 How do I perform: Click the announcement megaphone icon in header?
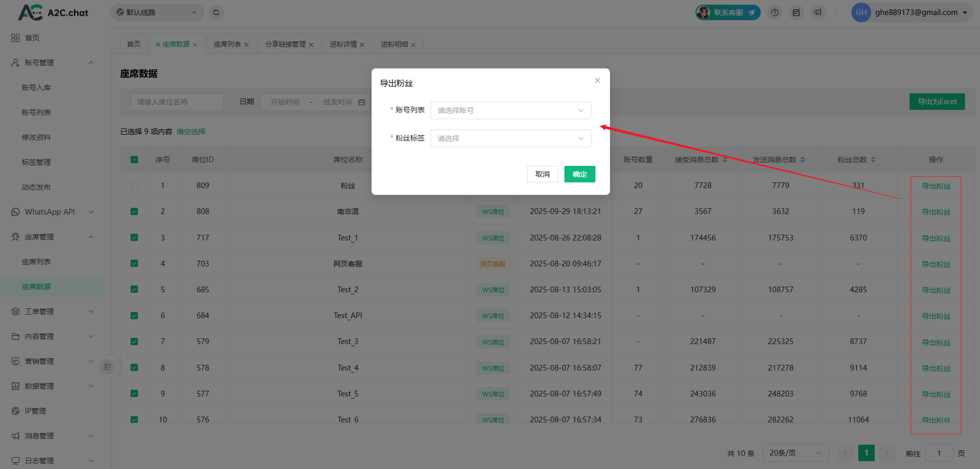(818, 12)
